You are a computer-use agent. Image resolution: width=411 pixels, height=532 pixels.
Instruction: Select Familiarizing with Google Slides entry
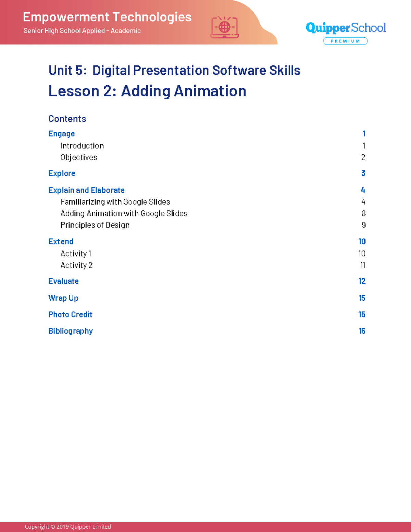[x=115, y=202]
